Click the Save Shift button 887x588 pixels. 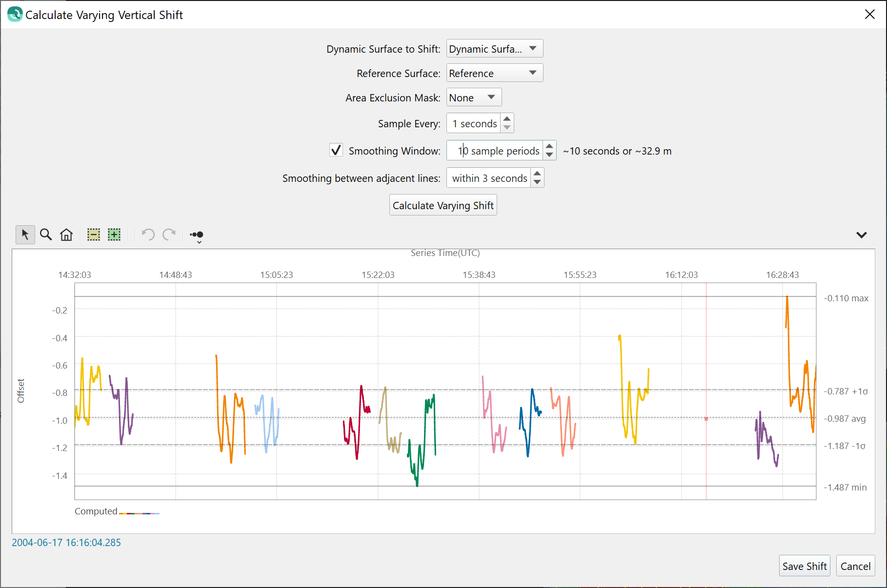pos(804,566)
